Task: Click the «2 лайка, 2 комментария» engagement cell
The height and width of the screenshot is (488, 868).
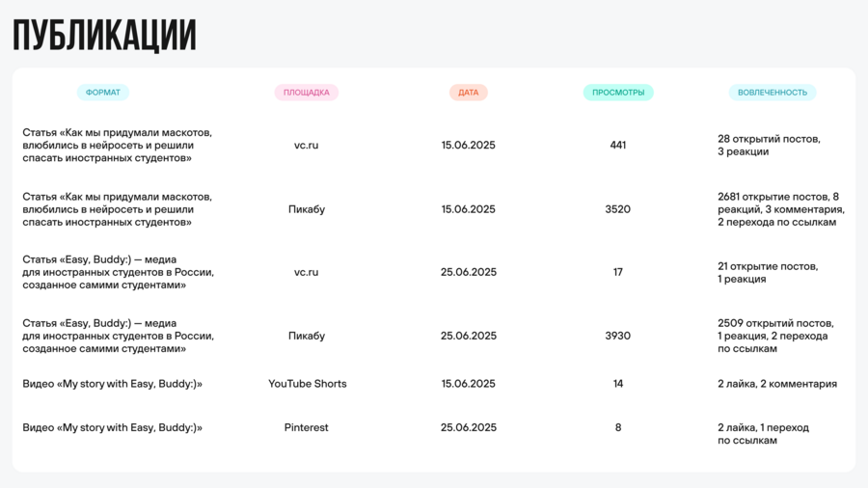Action: pos(777,384)
